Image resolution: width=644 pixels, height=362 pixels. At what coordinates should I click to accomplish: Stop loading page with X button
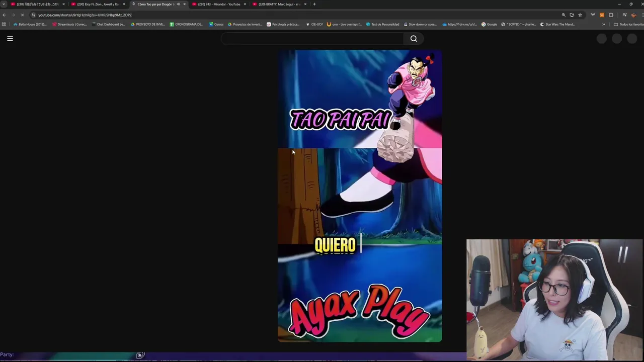click(x=22, y=15)
